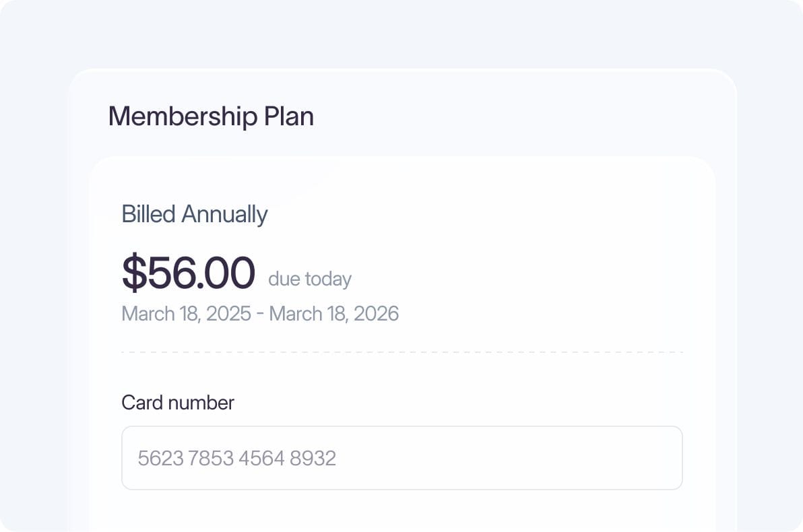The height and width of the screenshot is (532, 803).
Task: Click the Membership Plan heading
Action: tap(211, 116)
